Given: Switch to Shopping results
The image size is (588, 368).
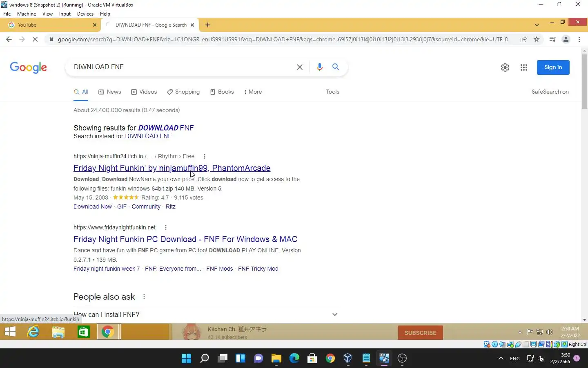Looking at the screenshot, I should 183,92.
